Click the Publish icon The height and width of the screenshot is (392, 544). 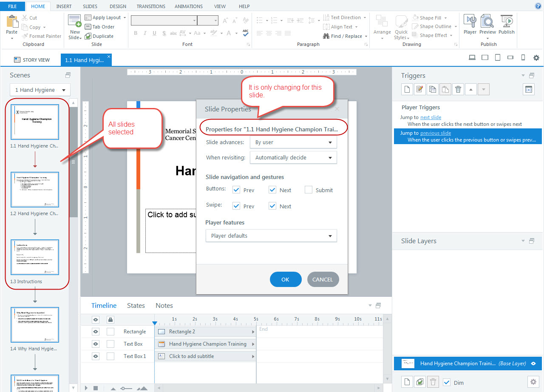[x=506, y=24]
